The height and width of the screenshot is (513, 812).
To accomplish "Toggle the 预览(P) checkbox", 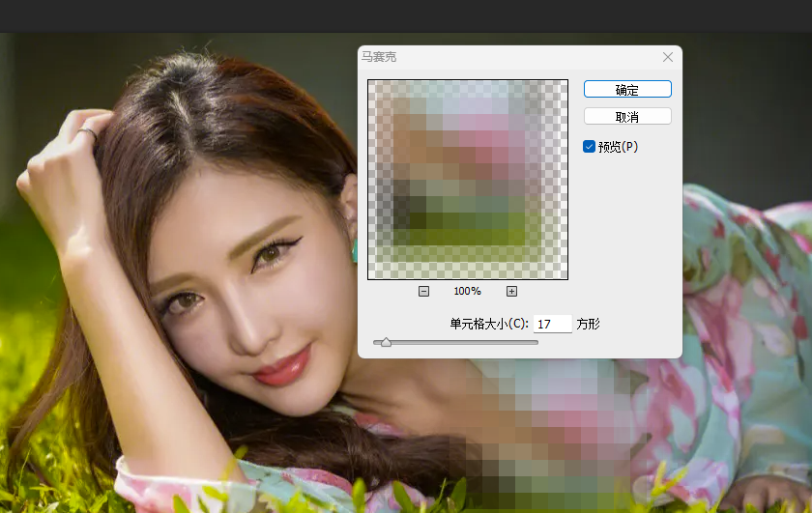I will [x=589, y=147].
